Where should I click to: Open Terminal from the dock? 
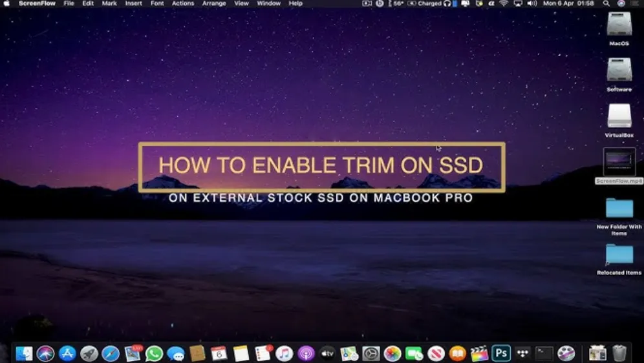click(544, 353)
